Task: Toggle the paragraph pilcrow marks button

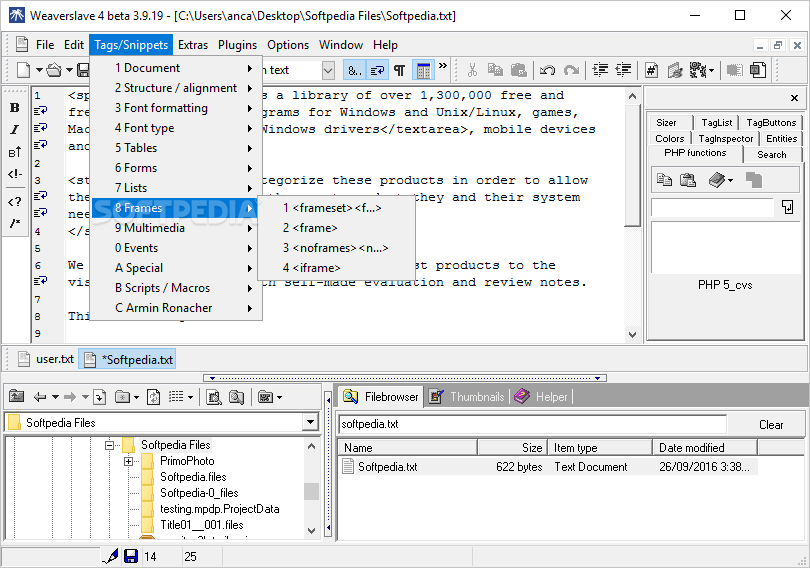Action: click(x=399, y=70)
